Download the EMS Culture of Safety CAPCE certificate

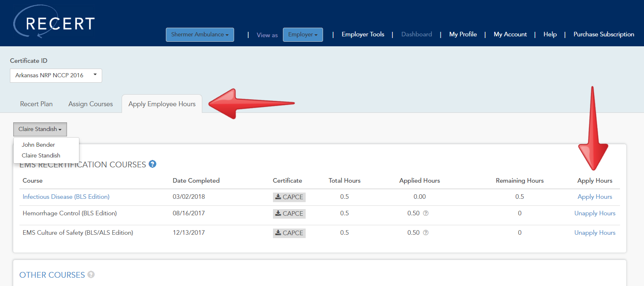[x=289, y=233]
